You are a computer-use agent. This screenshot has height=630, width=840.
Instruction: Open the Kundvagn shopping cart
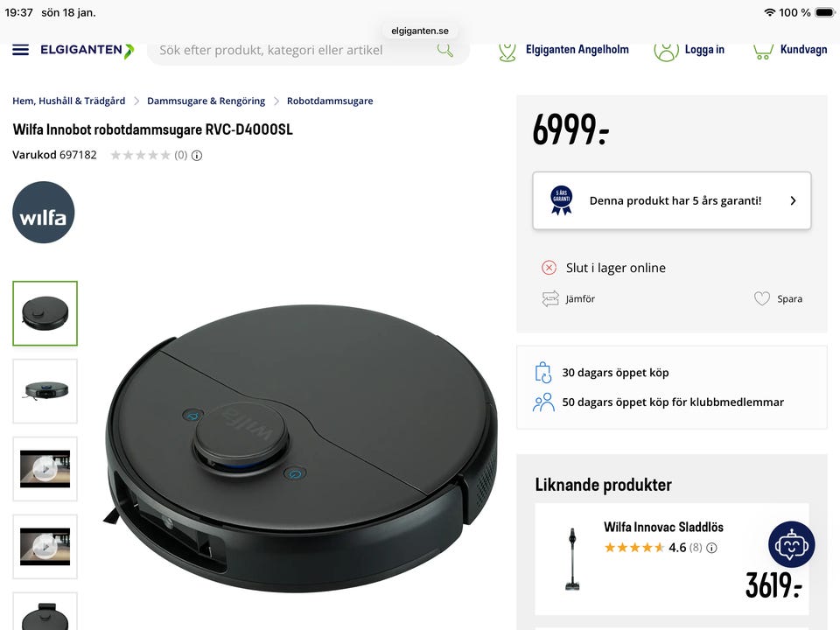point(789,50)
